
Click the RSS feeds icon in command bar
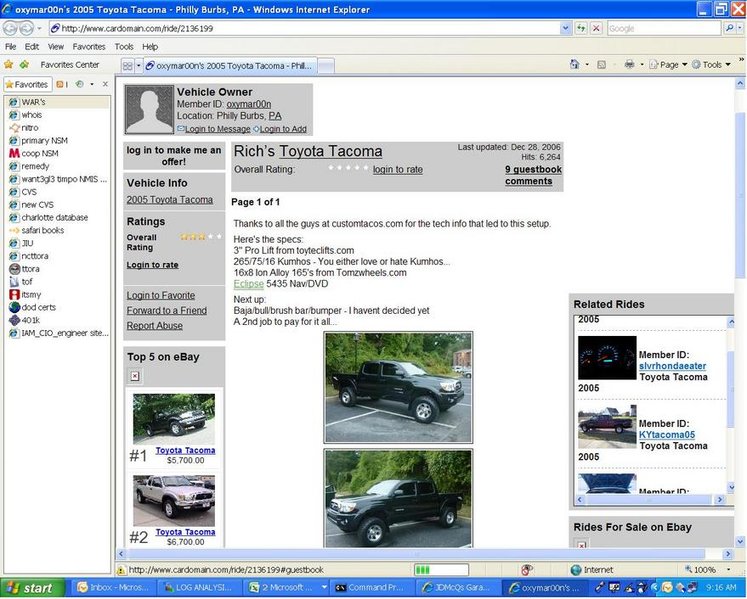[601, 64]
